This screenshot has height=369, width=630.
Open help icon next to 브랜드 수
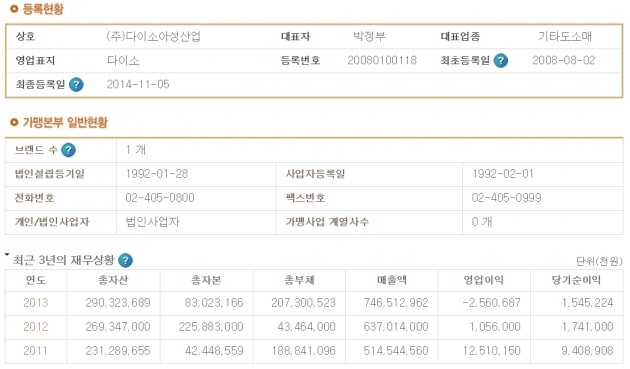click(68, 150)
